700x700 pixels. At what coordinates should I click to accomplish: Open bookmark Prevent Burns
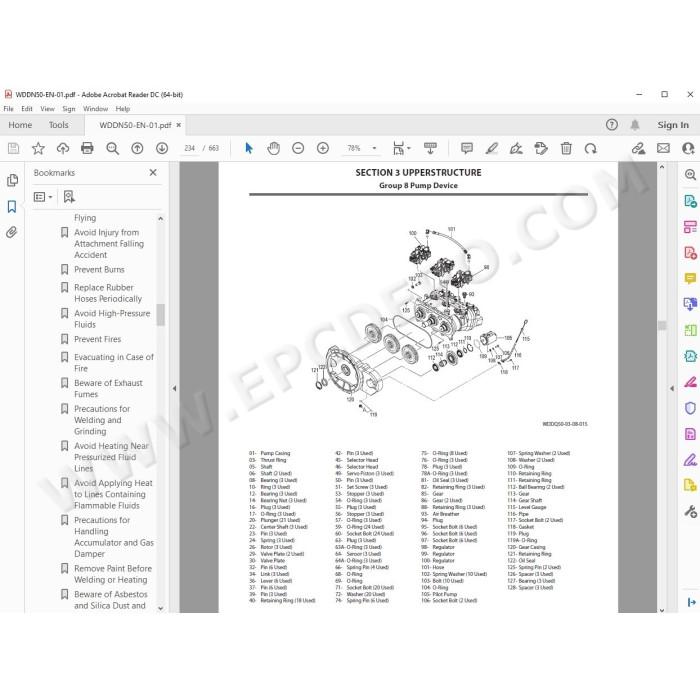(x=99, y=270)
